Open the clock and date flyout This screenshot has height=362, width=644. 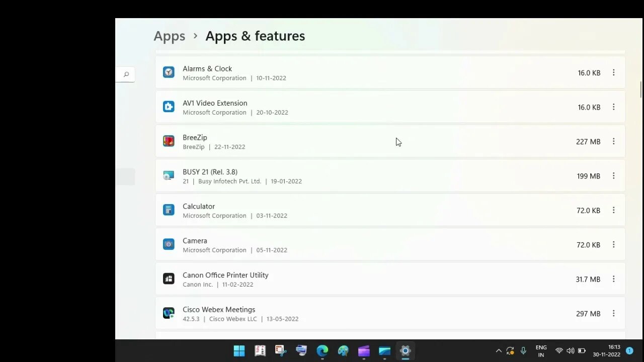tap(606, 351)
